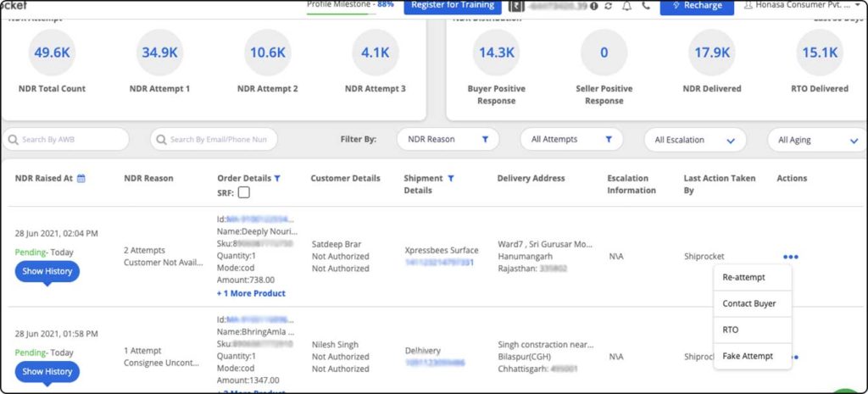Viewport: 868px width, 394px height.
Task: Click the 'Xpressbees Surface' courier text
Action: tap(442, 250)
